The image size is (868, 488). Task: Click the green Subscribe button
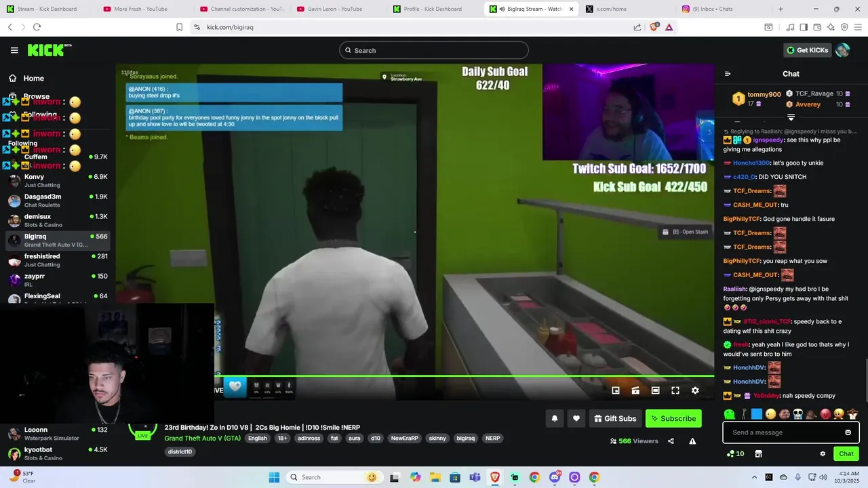[673, 419]
